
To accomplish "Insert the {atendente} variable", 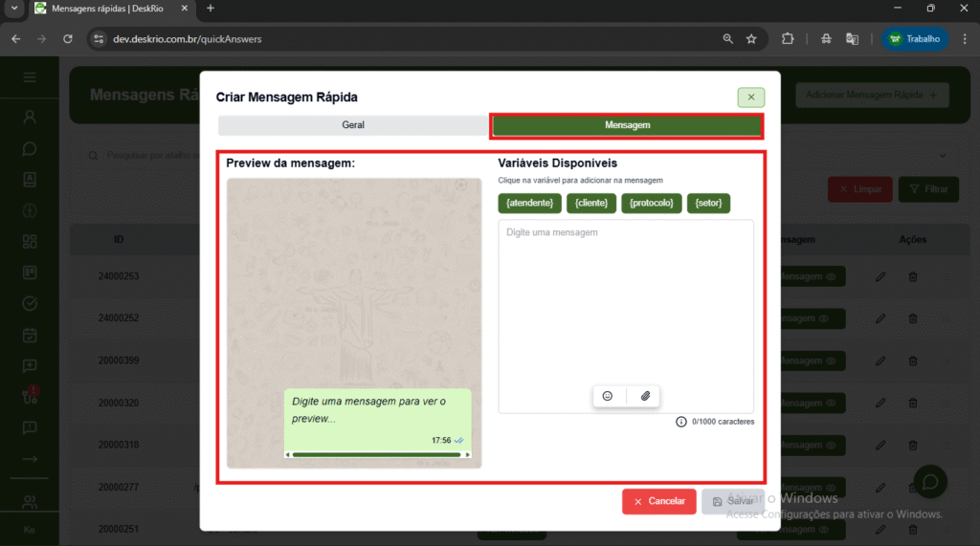I will click(x=529, y=203).
